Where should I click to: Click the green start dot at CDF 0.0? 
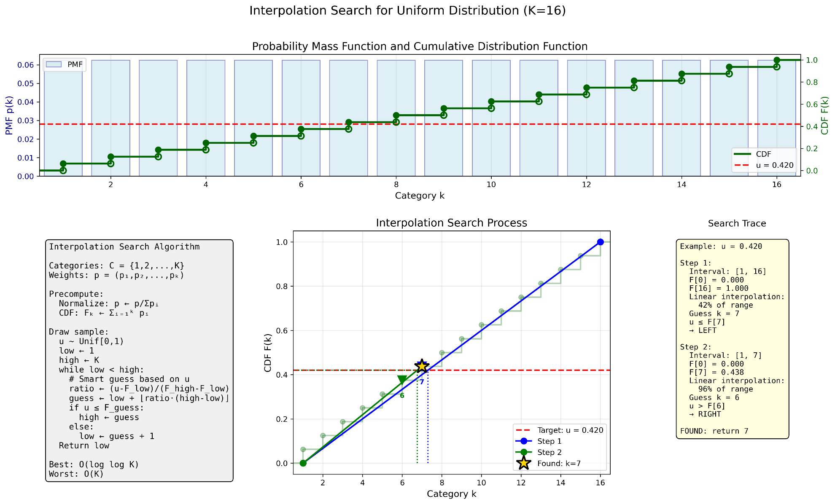point(303,463)
